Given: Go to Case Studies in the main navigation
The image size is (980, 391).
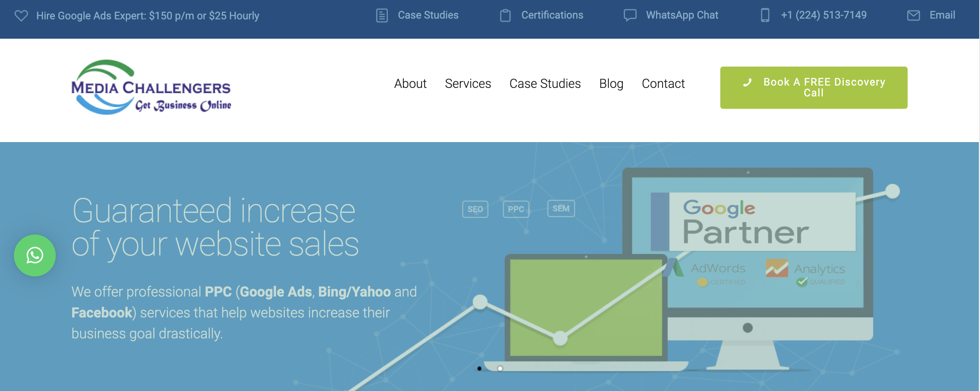Looking at the screenshot, I should [545, 84].
